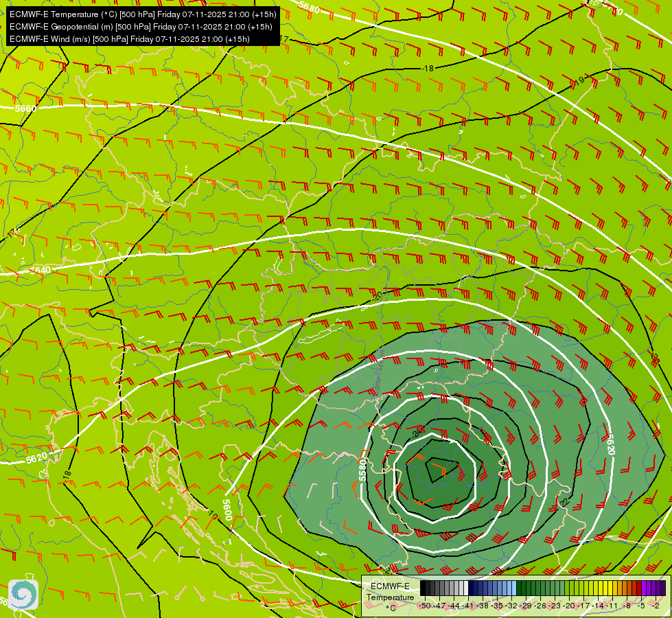Click the -14 legend tick value
Image resolution: width=672 pixels, height=618 pixels.
point(598,606)
